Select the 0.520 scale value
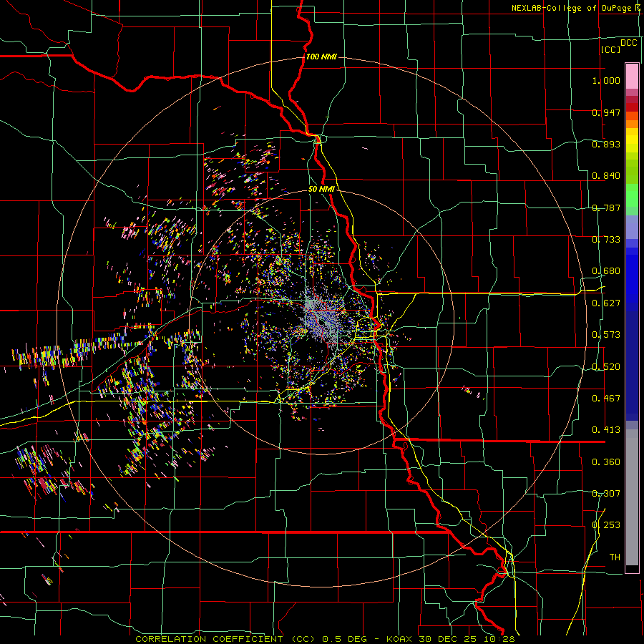Image resolution: width=644 pixels, height=644 pixels. 606,366
